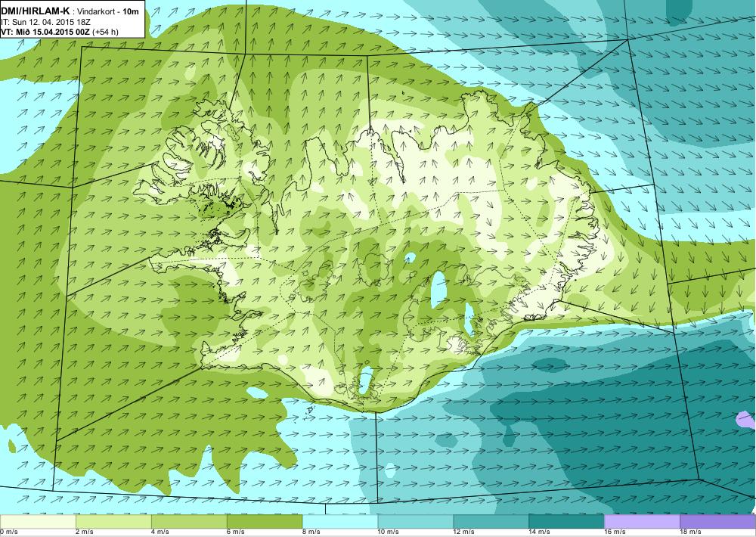Click the '8 m/s' legend label

[x=311, y=532]
